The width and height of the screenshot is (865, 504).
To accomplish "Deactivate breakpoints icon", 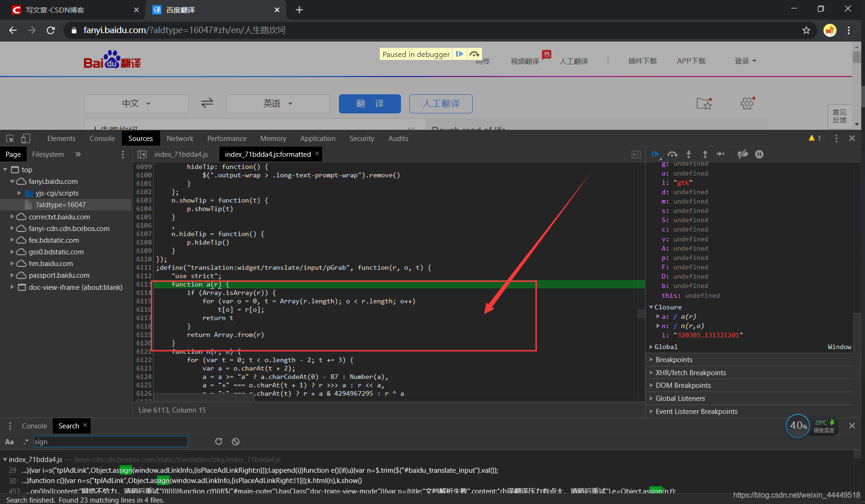I will click(x=743, y=154).
